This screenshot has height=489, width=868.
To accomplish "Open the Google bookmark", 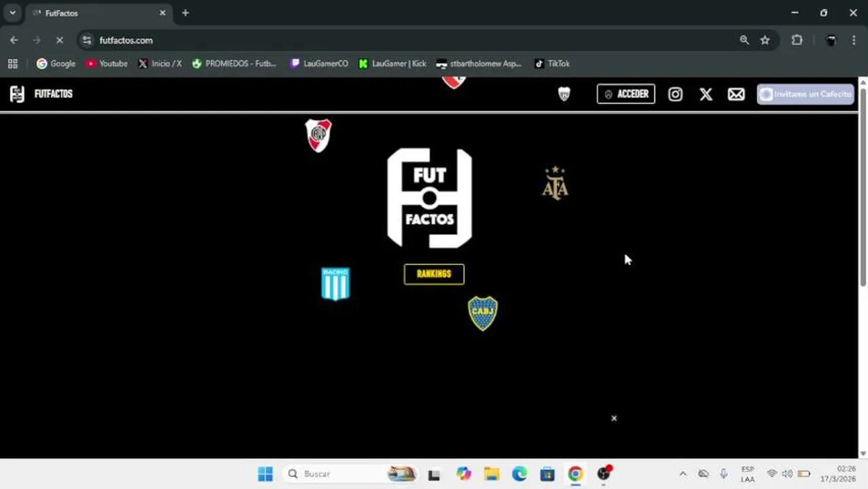I will point(56,64).
